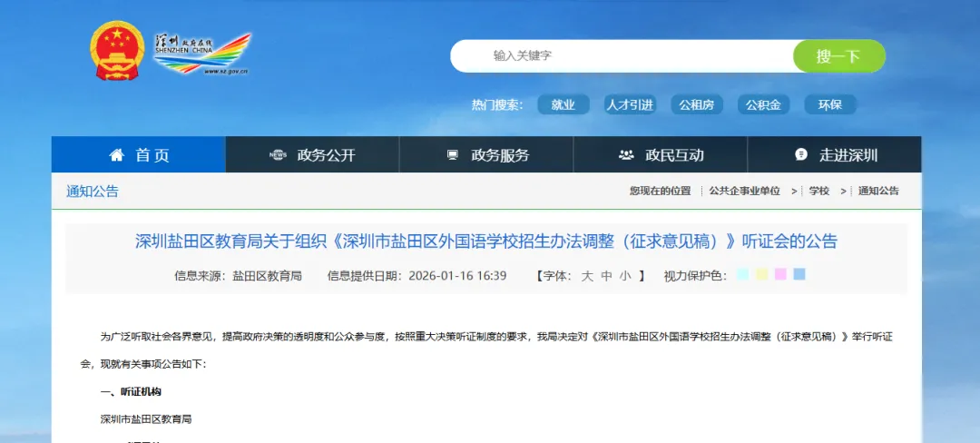Switch to the 政民互动 tab
This screenshot has width=980, height=443.
pos(661,154)
